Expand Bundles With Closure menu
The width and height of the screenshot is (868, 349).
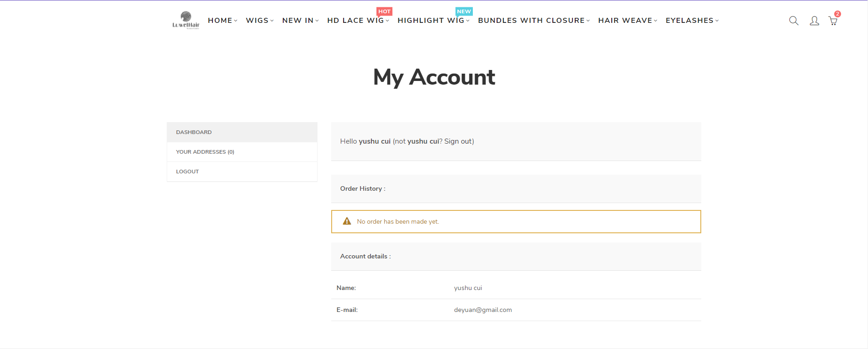tap(533, 21)
